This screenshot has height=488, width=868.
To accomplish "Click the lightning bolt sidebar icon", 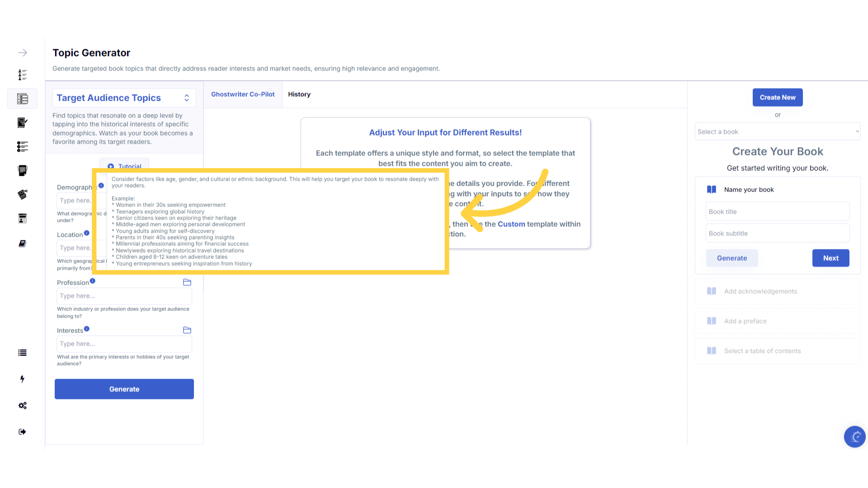I will coord(22,379).
